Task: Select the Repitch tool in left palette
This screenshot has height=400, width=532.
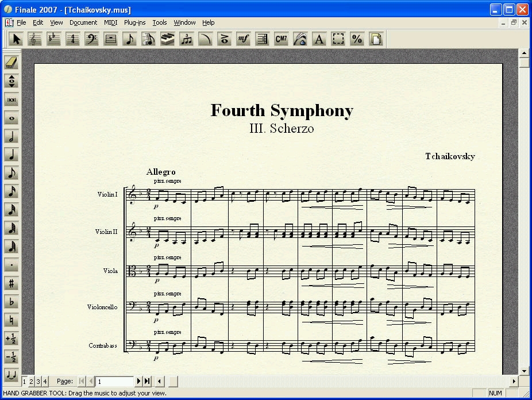Action: click(x=11, y=82)
